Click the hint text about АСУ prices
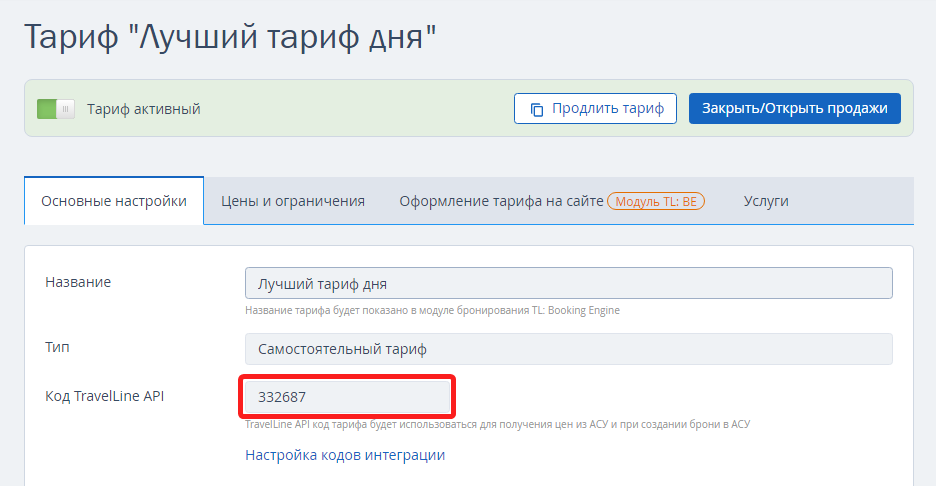The image size is (936, 486). click(x=497, y=424)
